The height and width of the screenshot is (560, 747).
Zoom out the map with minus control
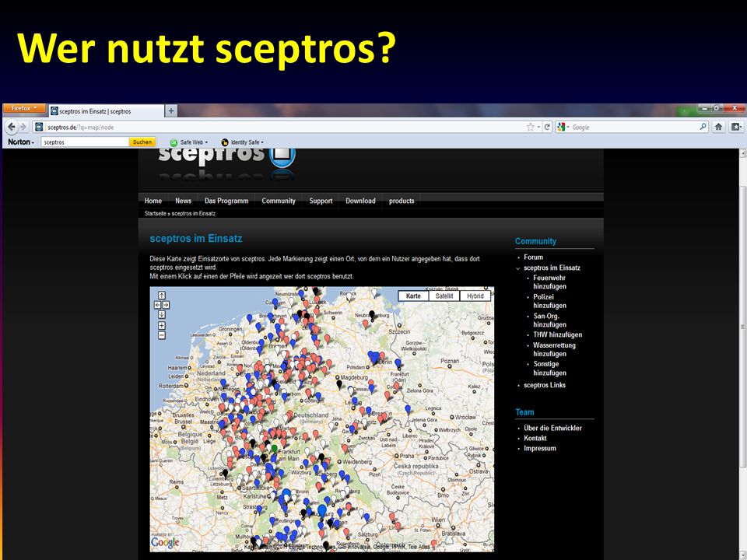[x=162, y=335]
